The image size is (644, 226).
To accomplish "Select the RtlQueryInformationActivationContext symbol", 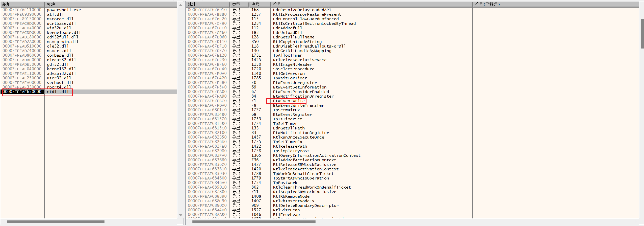I will click(x=317, y=155).
